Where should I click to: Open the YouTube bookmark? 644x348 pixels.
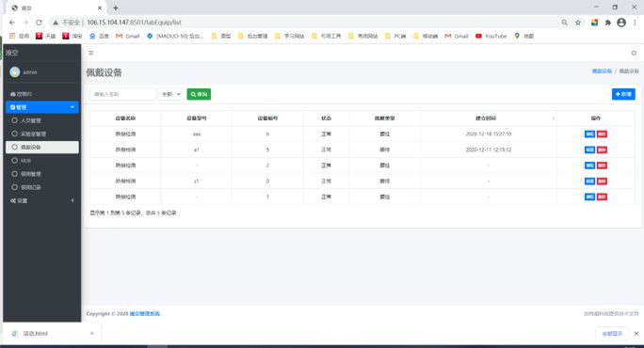(x=491, y=36)
